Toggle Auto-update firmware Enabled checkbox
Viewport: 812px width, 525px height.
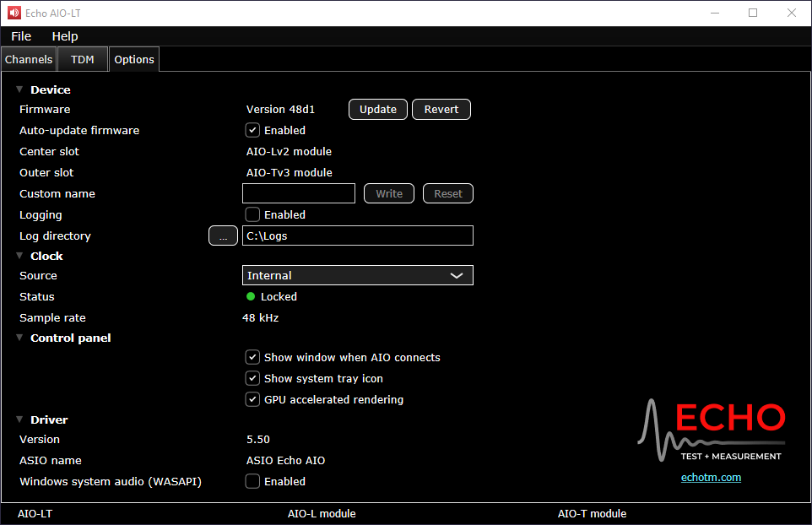[252, 131]
